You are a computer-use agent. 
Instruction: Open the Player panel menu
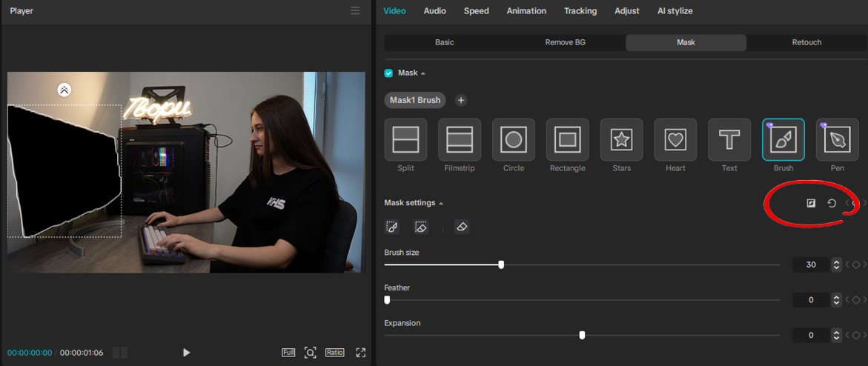point(355,10)
